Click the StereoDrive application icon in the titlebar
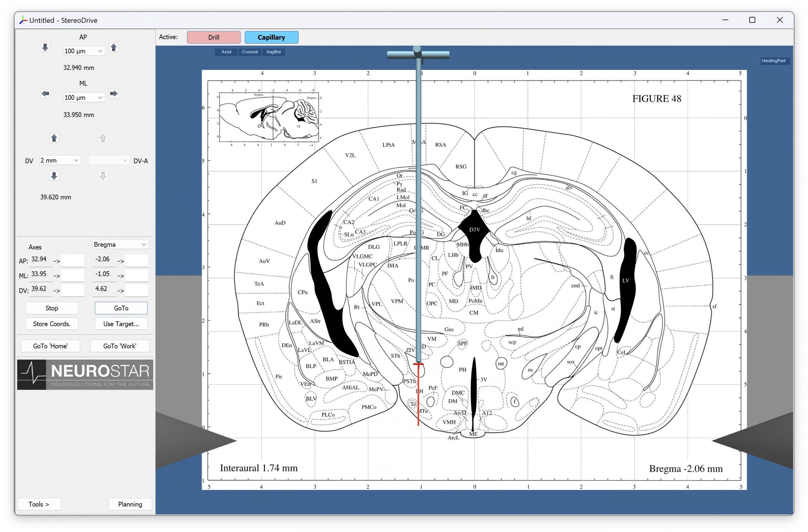The image size is (808, 532). tap(22, 20)
